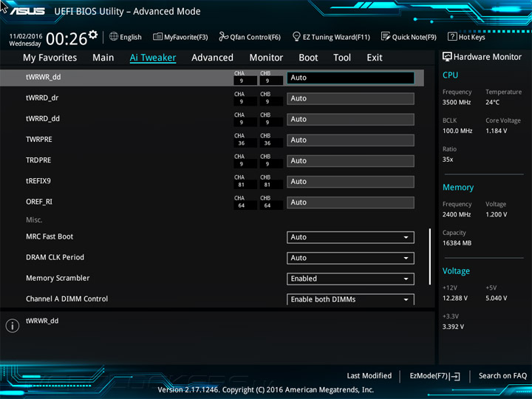
Task: Click the Qfan Control fan icon
Action: 223,37
